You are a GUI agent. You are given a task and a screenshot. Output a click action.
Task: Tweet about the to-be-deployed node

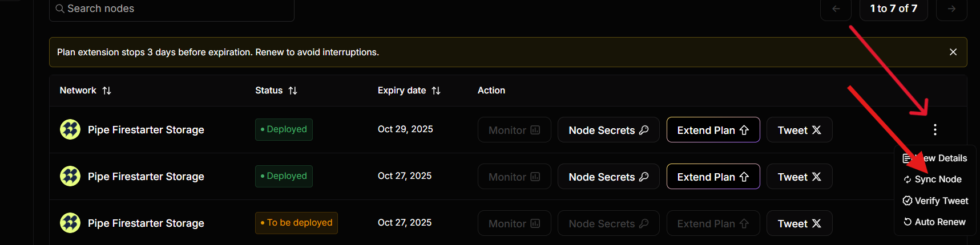[x=799, y=223]
